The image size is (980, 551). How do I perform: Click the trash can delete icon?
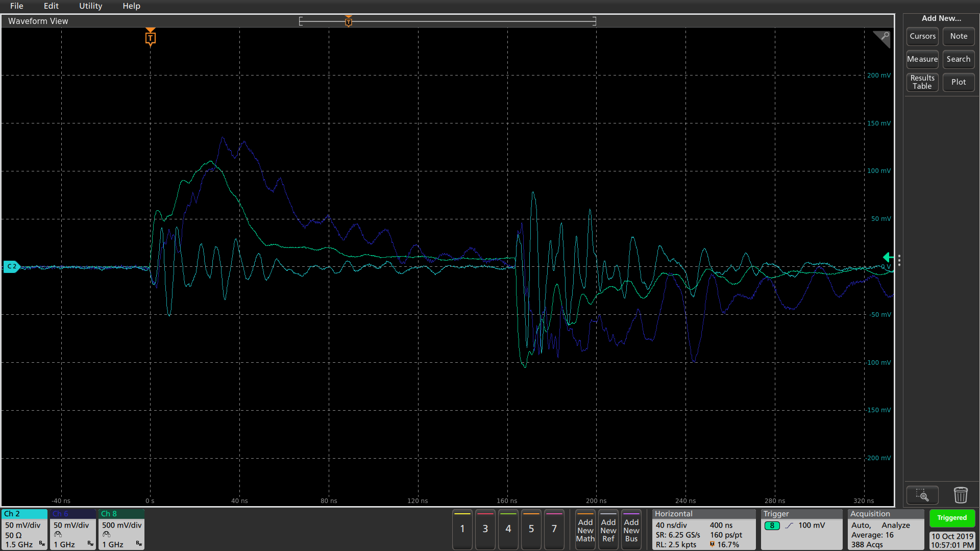(x=960, y=495)
